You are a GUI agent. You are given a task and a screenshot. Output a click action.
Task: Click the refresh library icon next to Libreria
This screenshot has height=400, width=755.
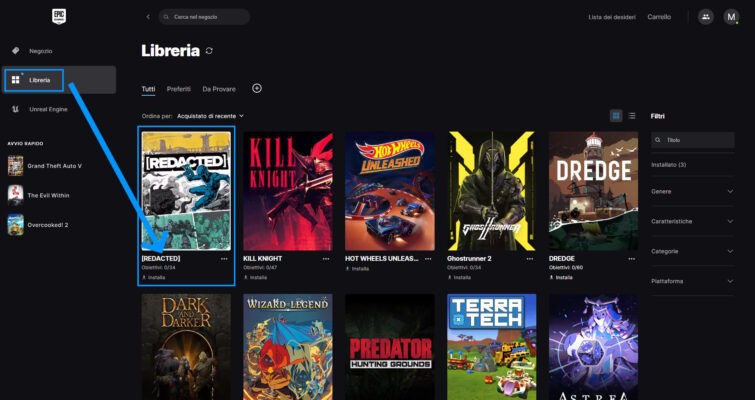point(209,51)
